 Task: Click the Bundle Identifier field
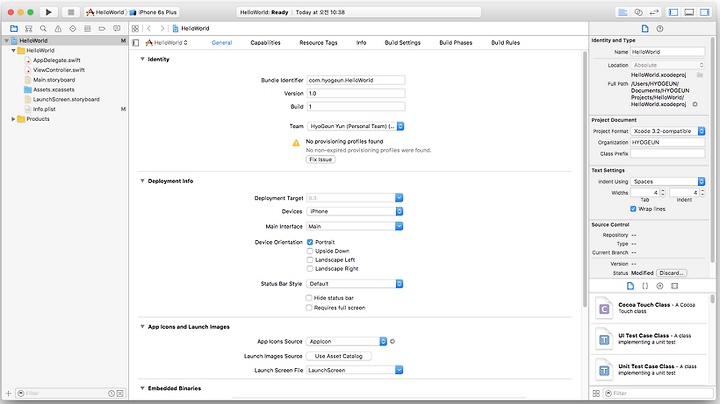tap(356, 80)
